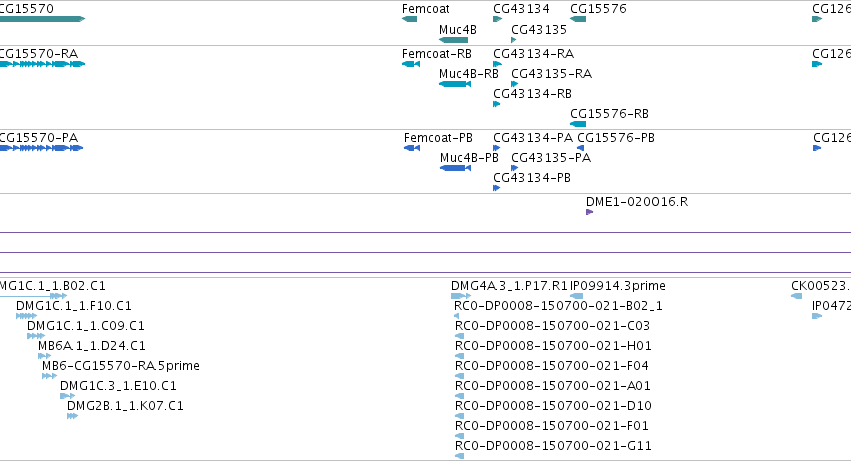Image resolution: width=851 pixels, height=461 pixels.
Task: Open the CG15570-RA transcript label
Action: pyautogui.click(x=39, y=54)
